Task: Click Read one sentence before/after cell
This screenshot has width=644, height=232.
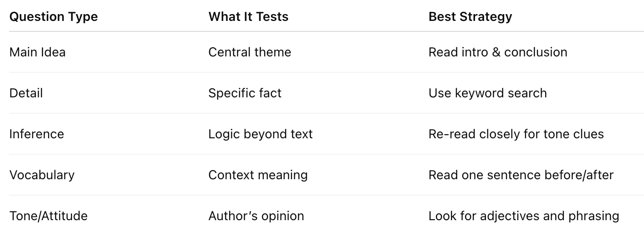Action: coord(521,175)
